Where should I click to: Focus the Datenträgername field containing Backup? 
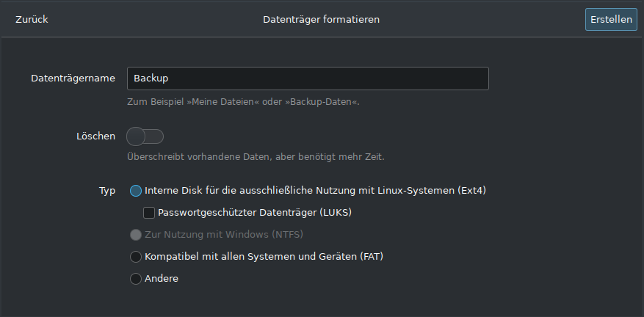pyautogui.click(x=308, y=79)
